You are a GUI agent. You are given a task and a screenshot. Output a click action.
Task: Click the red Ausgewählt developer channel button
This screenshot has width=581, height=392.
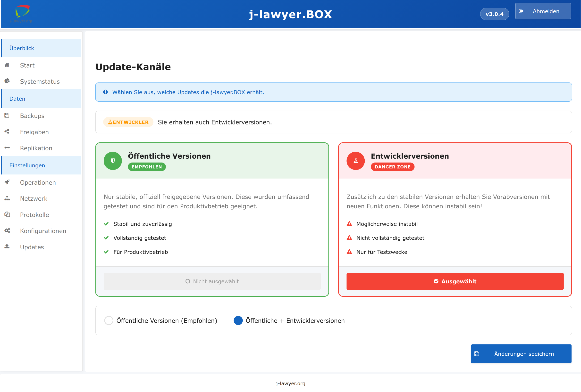(x=455, y=281)
